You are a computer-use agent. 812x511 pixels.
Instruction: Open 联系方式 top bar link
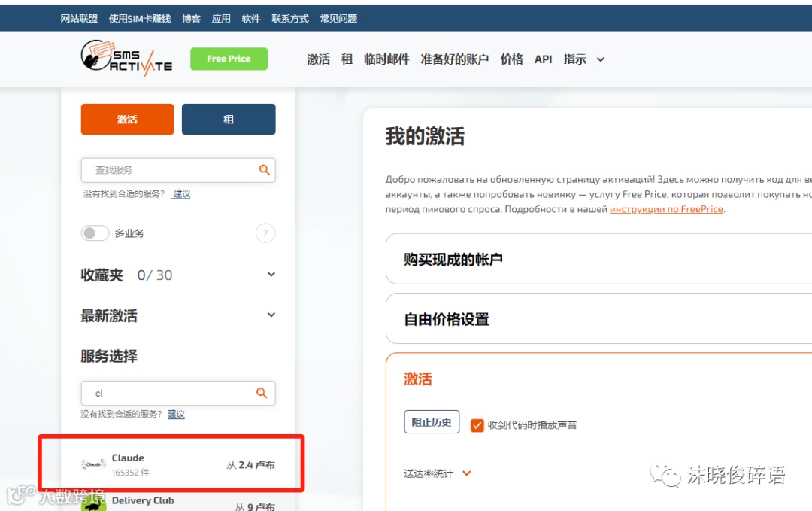point(290,19)
